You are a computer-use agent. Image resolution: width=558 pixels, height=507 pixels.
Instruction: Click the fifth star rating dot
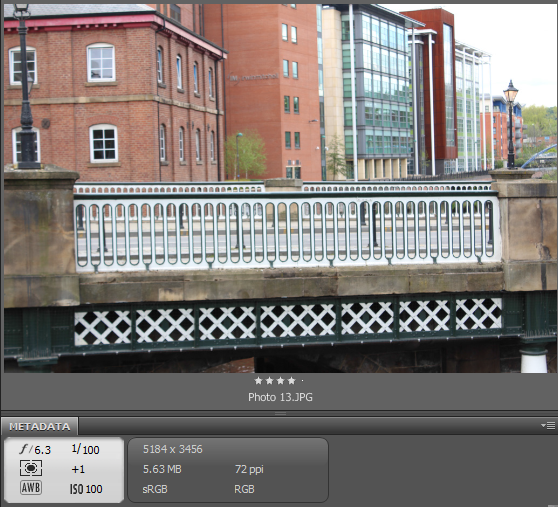coord(302,381)
